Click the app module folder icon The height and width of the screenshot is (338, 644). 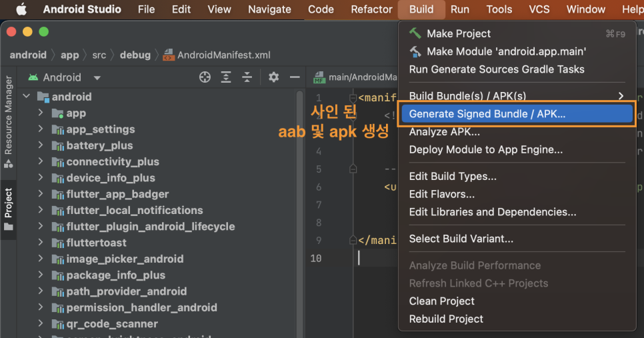tap(57, 113)
